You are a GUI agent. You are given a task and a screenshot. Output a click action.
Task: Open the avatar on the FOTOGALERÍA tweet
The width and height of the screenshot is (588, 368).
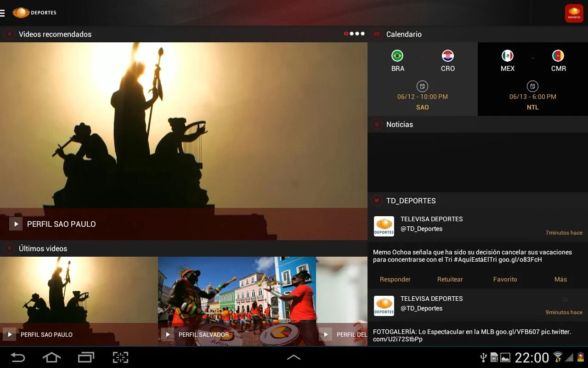coord(384,306)
